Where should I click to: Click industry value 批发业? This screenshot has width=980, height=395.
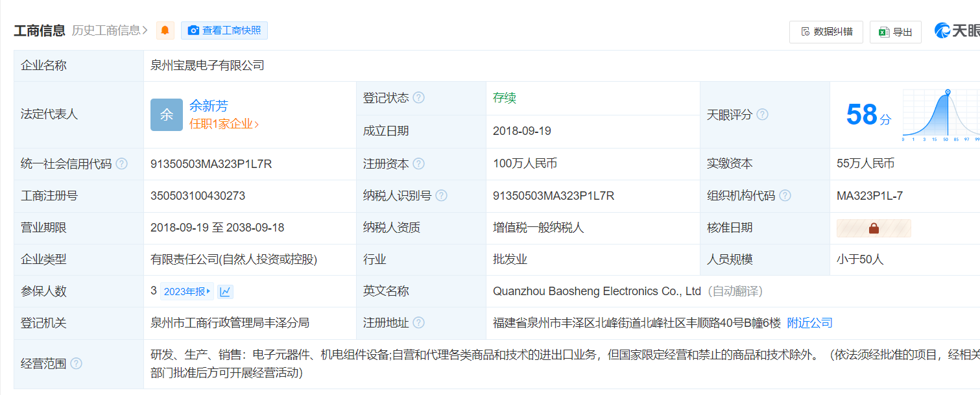tap(510, 260)
